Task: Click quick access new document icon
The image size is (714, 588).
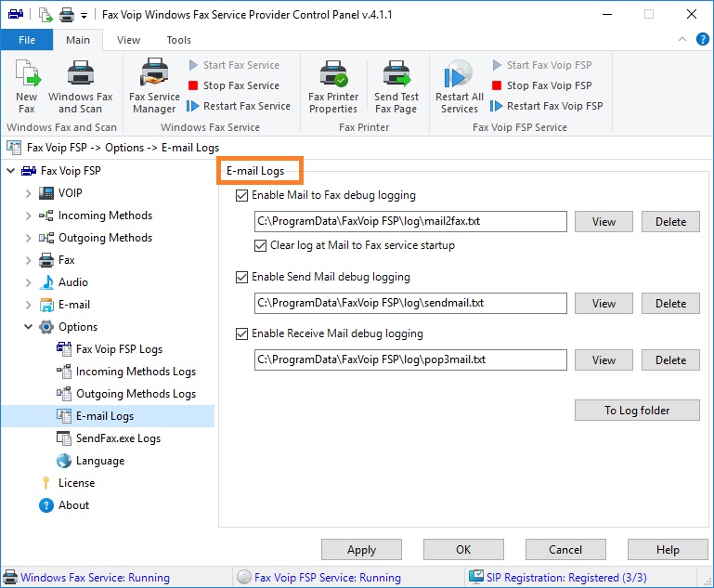Action: 45,15
